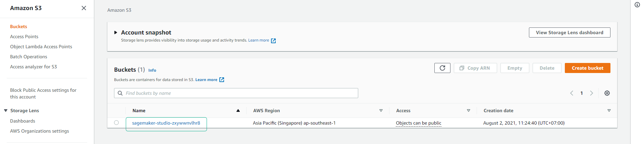Sort by AWS Region column arrow
The width and height of the screenshot is (644, 144).
[x=381, y=111]
